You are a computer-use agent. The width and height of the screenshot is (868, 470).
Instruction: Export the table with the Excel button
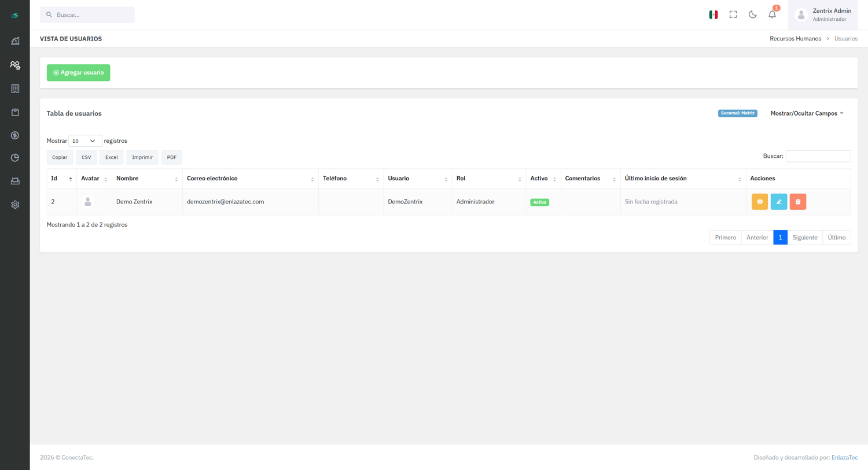111,157
